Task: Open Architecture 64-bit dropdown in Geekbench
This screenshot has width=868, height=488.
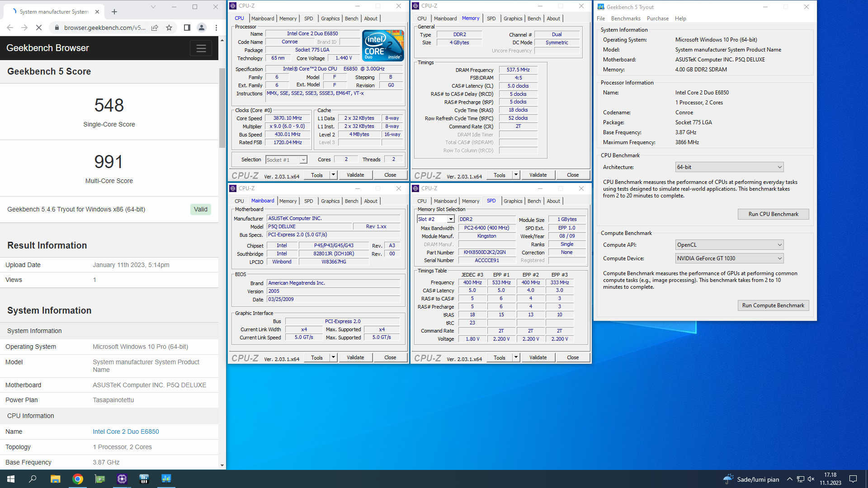Action: [x=729, y=167]
